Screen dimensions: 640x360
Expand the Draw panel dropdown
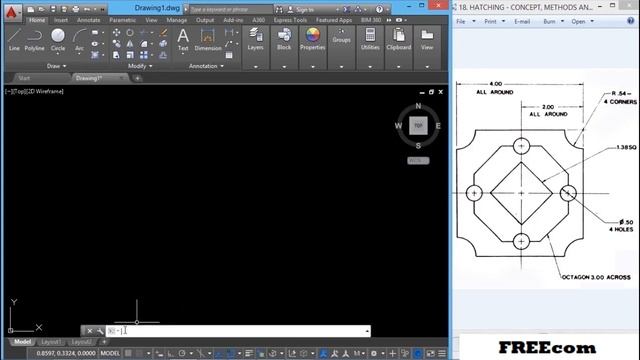pos(56,66)
